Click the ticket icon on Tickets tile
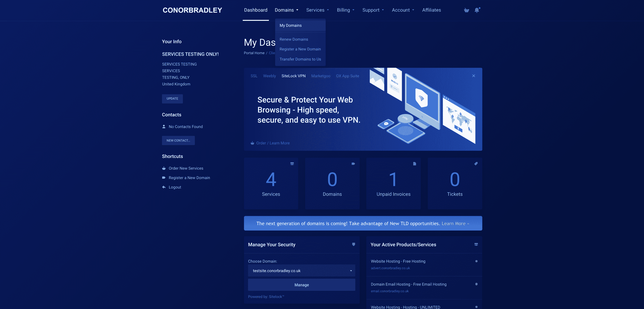Viewport: 644px width, 309px height. pos(476,164)
